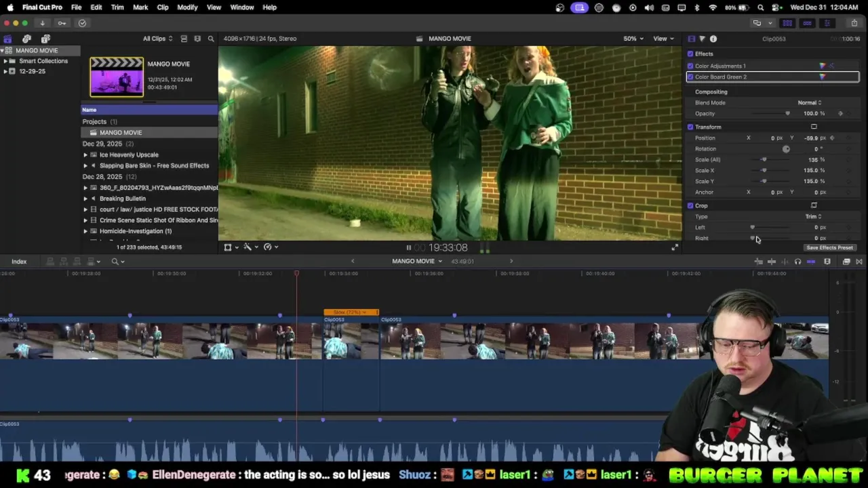Toggle Browser visibility in toolbar
The width and height of the screenshot is (868, 488).
click(787, 23)
